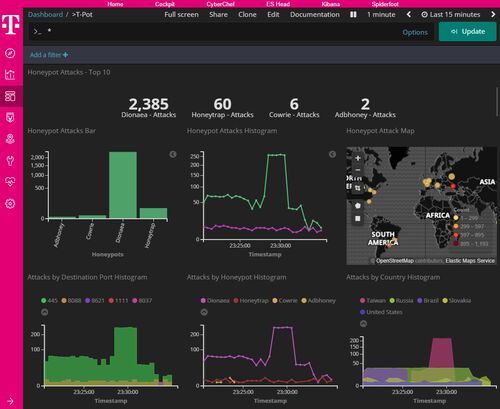Click the Dashboard breadcrumb link
500x409 pixels.
click(x=45, y=15)
